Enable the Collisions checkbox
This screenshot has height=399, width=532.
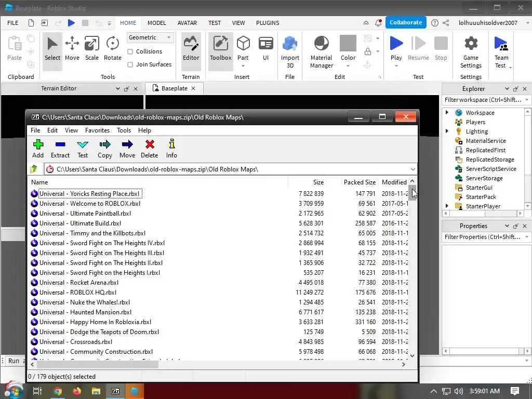[x=130, y=51]
